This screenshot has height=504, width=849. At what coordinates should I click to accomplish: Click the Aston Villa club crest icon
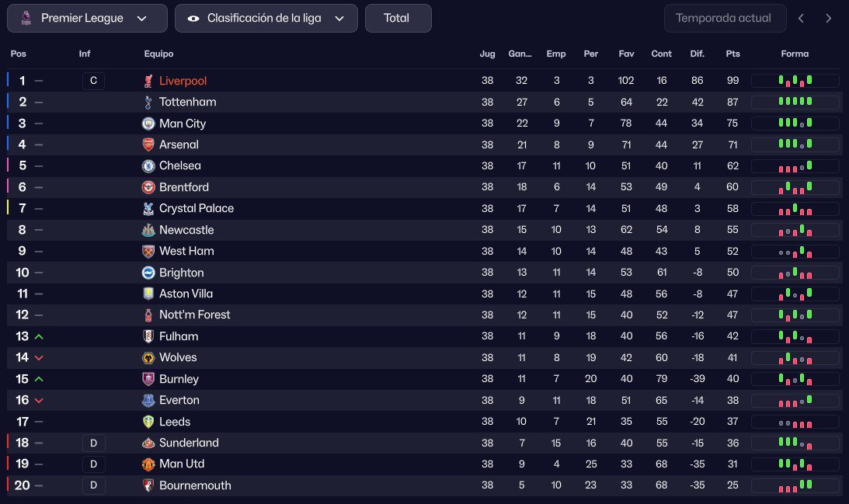tap(148, 294)
